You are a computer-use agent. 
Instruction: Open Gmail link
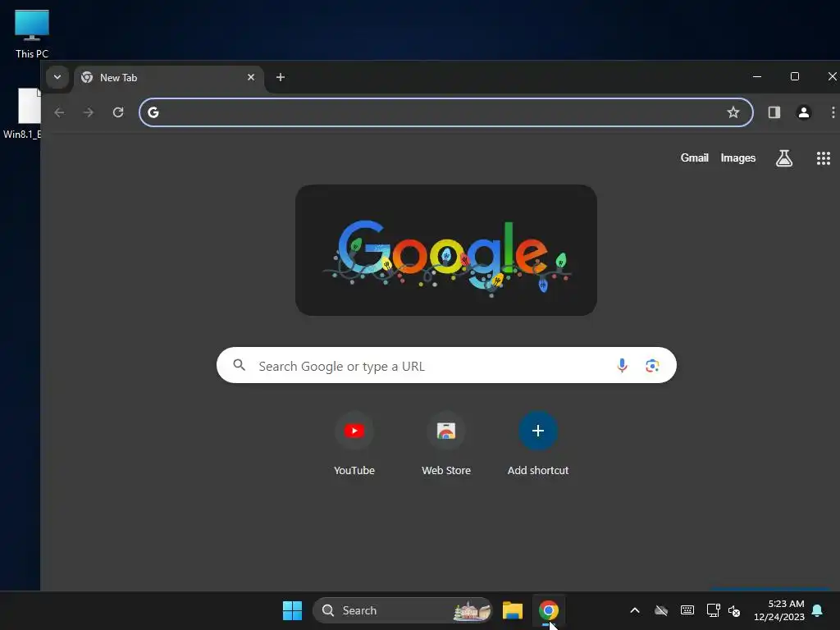point(694,158)
